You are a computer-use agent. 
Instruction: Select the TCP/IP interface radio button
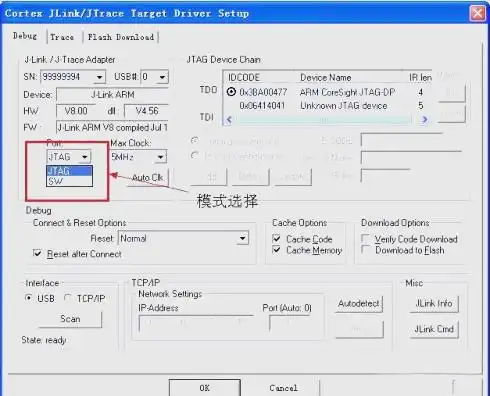tap(68, 298)
